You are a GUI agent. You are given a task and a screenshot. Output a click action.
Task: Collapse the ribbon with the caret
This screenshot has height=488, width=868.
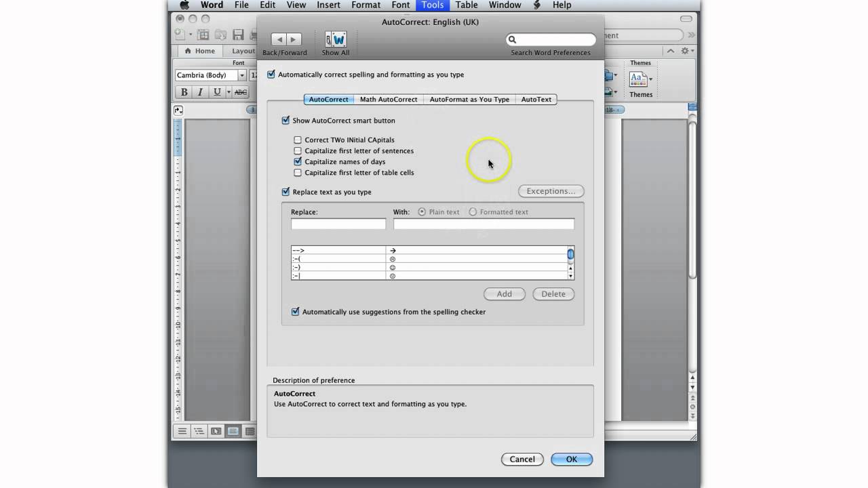click(671, 51)
